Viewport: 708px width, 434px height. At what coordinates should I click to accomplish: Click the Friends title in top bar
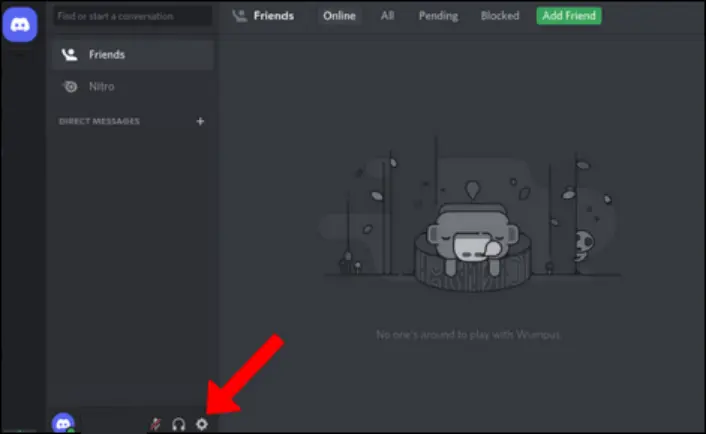pyautogui.click(x=274, y=16)
